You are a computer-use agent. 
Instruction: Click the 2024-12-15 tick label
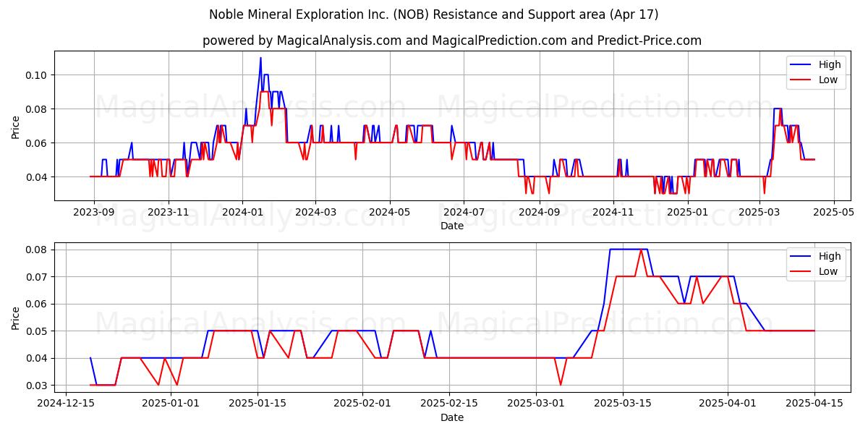[x=66, y=404]
